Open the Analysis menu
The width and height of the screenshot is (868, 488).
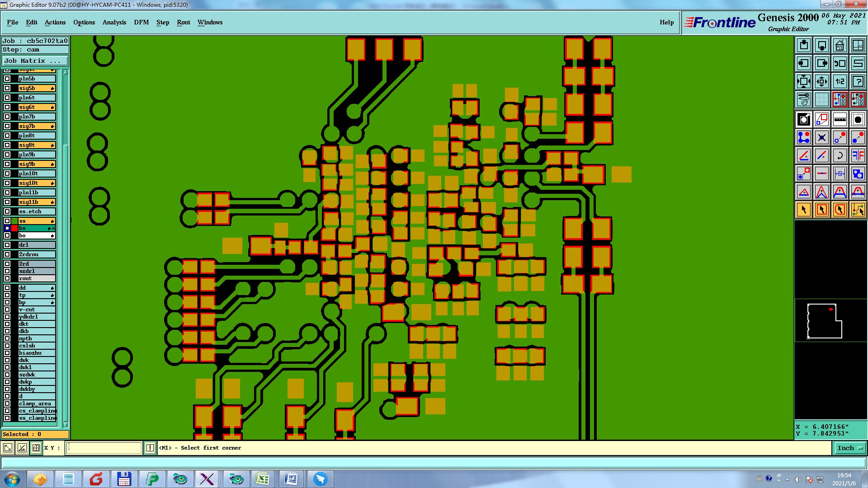(x=114, y=22)
